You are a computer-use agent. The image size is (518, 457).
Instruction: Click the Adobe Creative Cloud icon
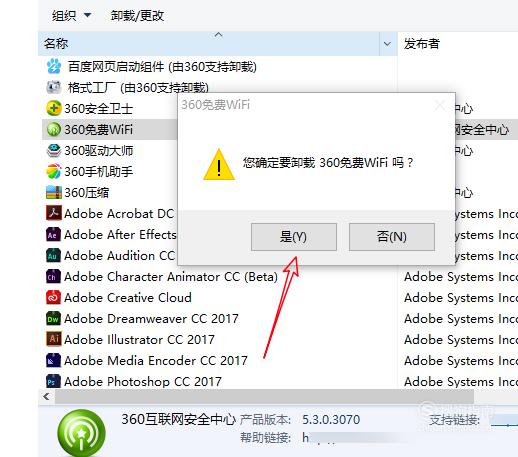(x=53, y=297)
